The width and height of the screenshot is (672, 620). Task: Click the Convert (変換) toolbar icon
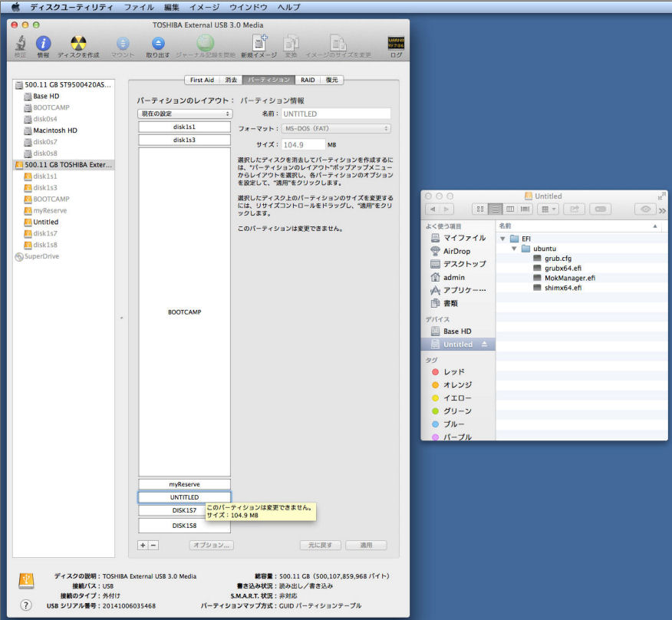click(291, 43)
